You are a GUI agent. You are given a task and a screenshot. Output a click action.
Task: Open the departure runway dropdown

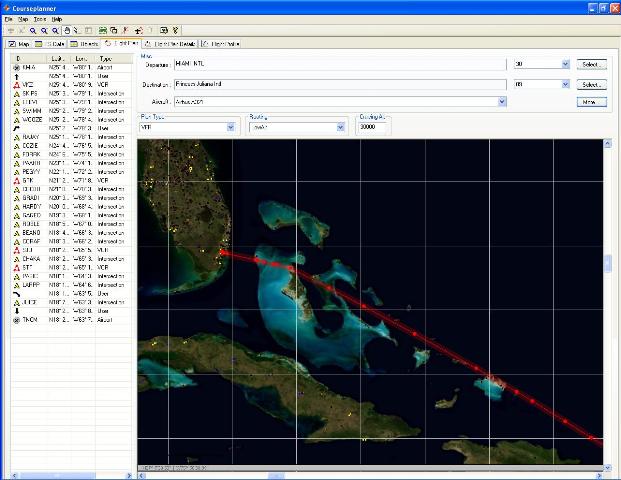[565, 64]
